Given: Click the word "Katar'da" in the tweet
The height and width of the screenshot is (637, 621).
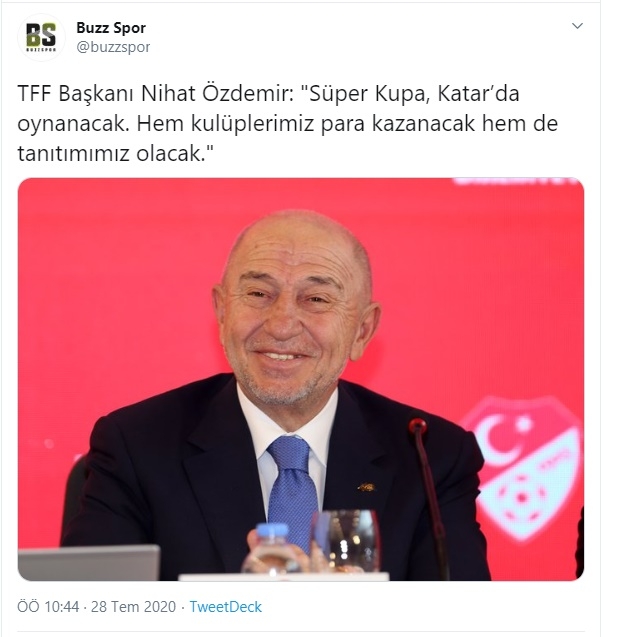Looking at the screenshot, I should tap(478, 94).
